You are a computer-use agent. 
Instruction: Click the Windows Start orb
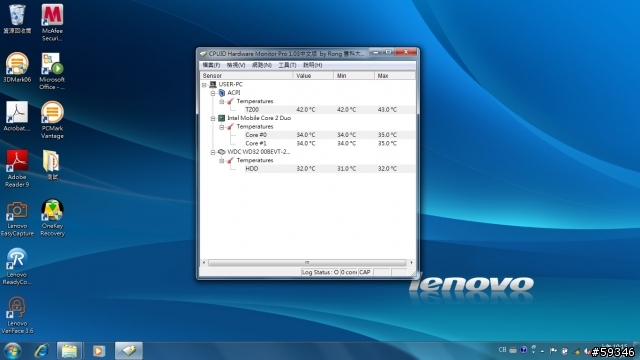pos(12,351)
